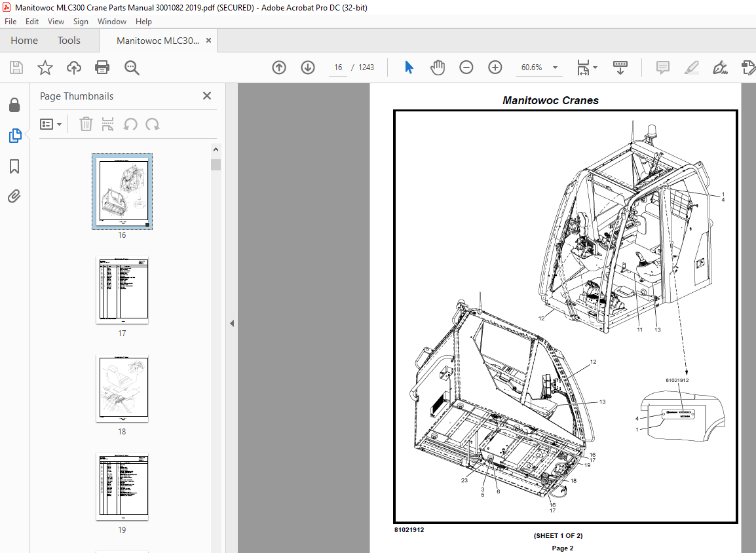Open the Attachments paperclip panel

pos(14,197)
